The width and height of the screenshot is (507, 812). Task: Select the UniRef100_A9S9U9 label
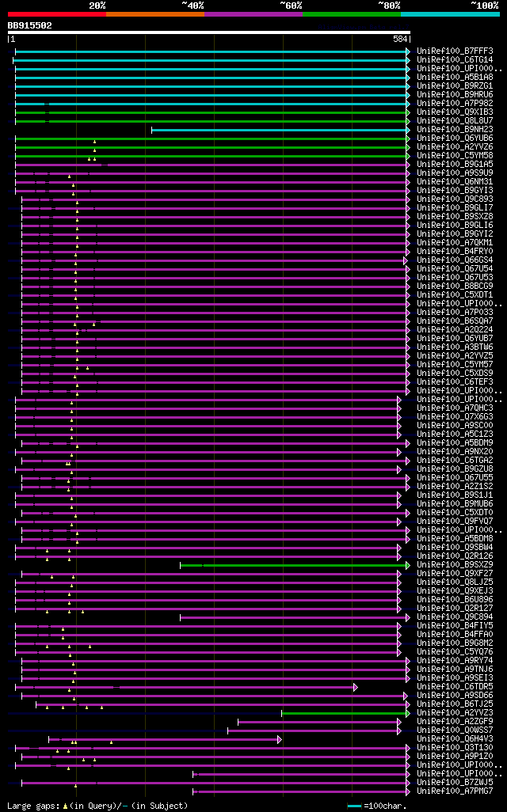click(x=455, y=173)
